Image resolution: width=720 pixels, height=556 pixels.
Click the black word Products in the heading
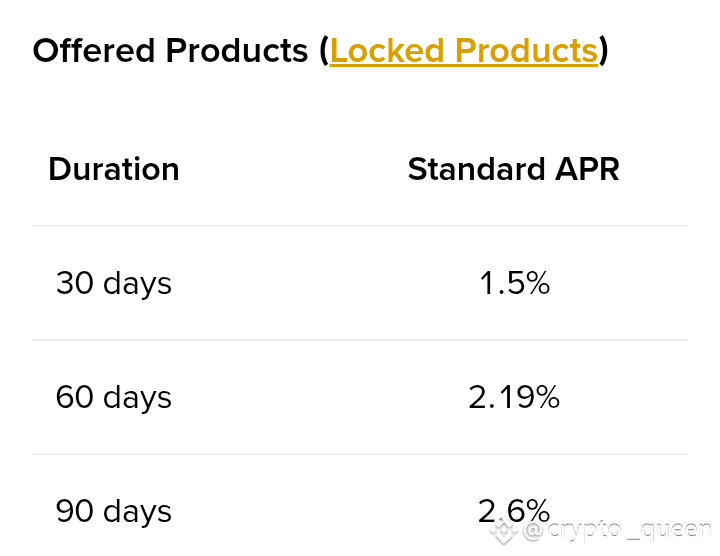tap(236, 50)
